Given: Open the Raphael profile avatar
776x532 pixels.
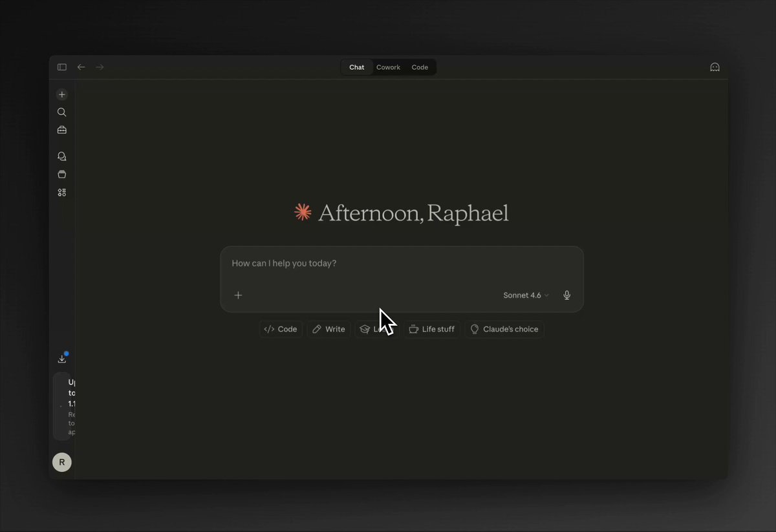Looking at the screenshot, I should click(61, 462).
